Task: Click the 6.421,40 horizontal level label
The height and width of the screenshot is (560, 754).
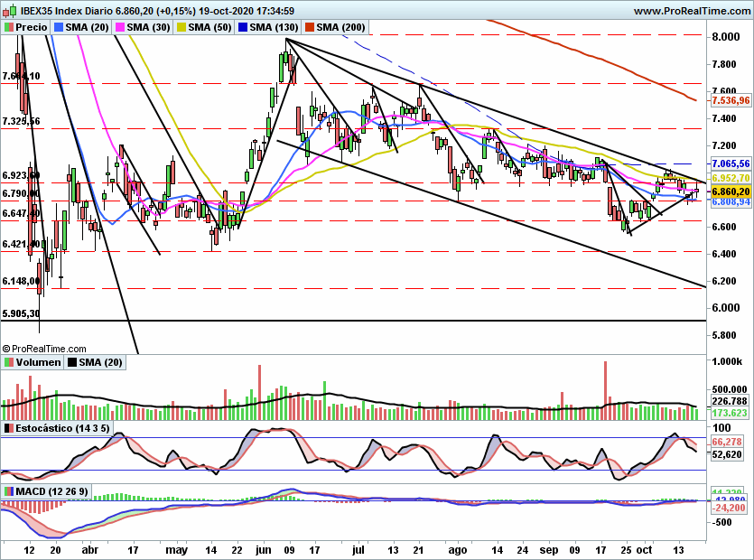Action: (x=21, y=245)
